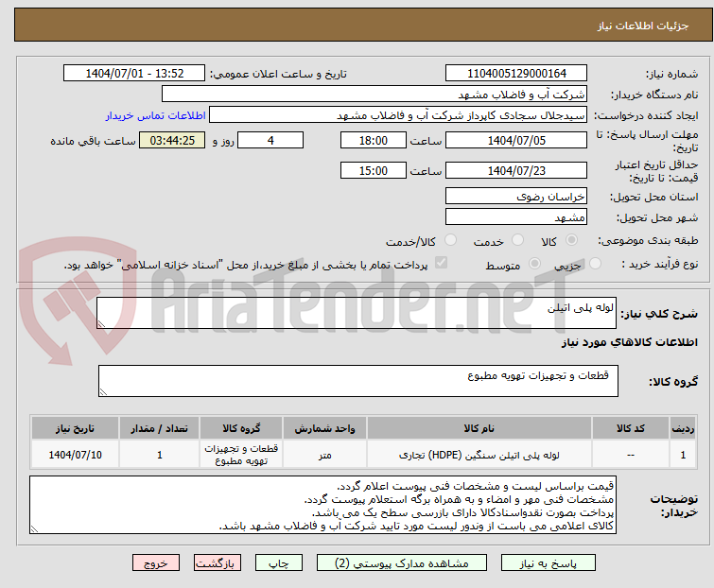Image resolution: width=714 pixels, height=588 pixels.
Task: Click the city field مشهد
Action: (516, 217)
